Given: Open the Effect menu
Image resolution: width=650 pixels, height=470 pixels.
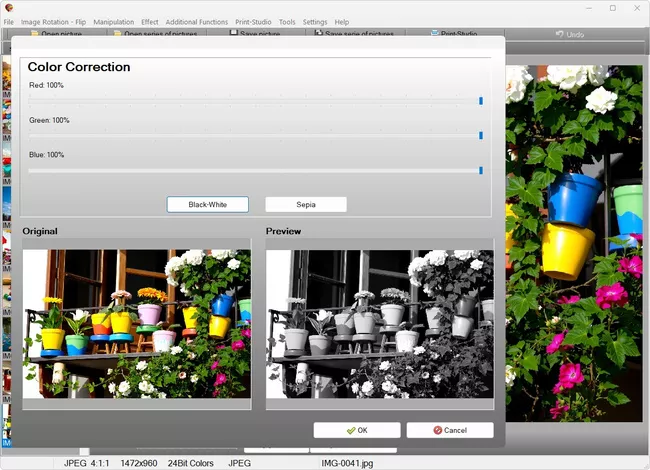Looking at the screenshot, I should click(x=150, y=22).
